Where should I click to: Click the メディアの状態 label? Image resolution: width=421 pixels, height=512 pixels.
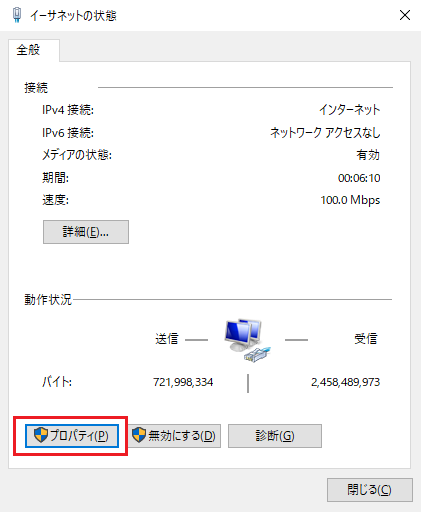(x=77, y=155)
